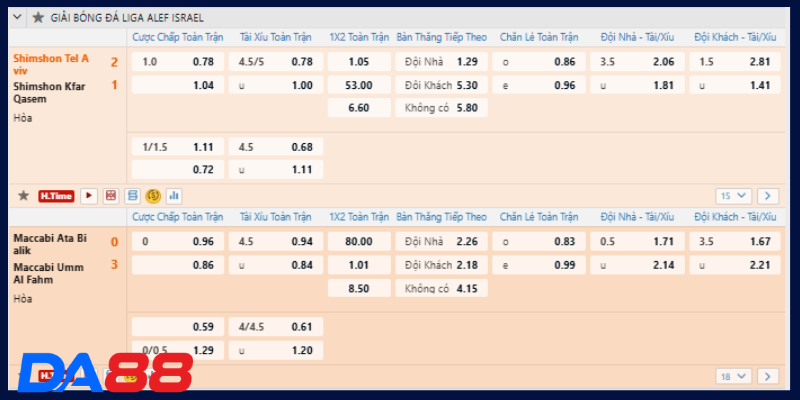800x400 pixels.
Task: Favorite the Liga Alef Israel league star
Action: (x=38, y=18)
